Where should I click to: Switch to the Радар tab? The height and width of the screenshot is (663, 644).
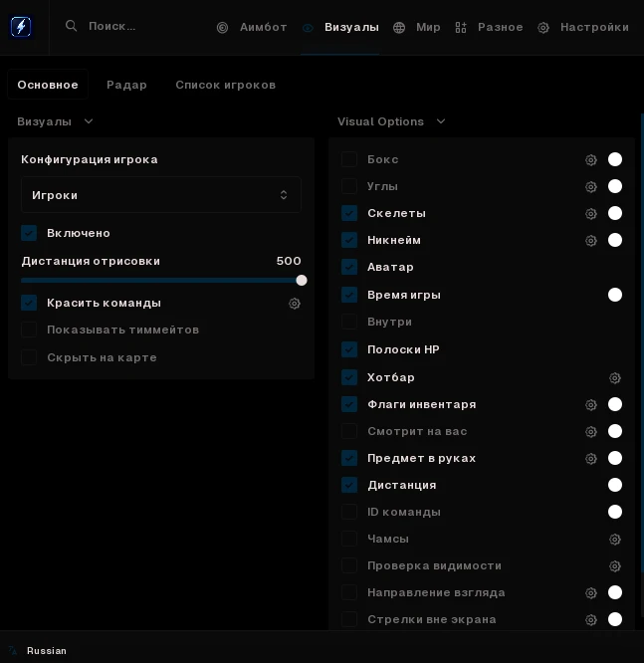pyautogui.click(x=126, y=85)
